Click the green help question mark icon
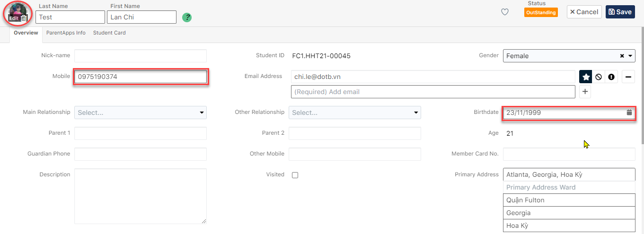This screenshot has width=644, height=234. click(x=187, y=17)
